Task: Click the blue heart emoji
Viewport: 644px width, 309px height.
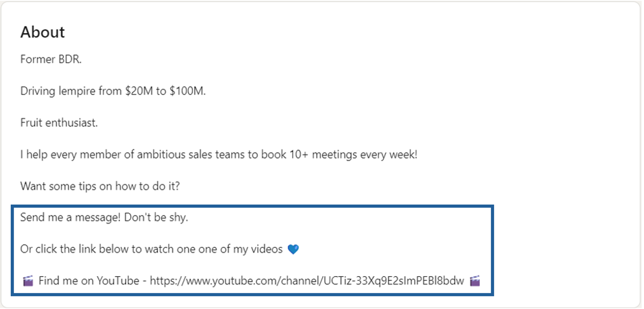Action: [x=293, y=249]
